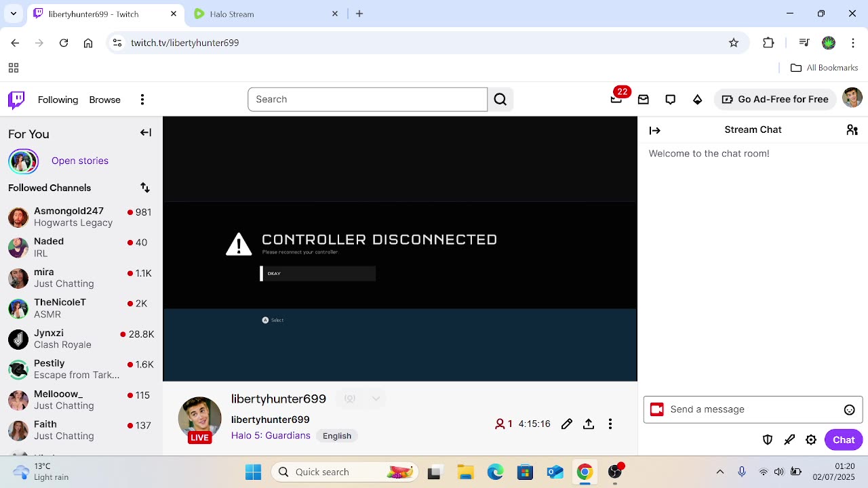The width and height of the screenshot is (868, 488).
Task: Collapse the For You side panel
Action: tap(146, 133)
